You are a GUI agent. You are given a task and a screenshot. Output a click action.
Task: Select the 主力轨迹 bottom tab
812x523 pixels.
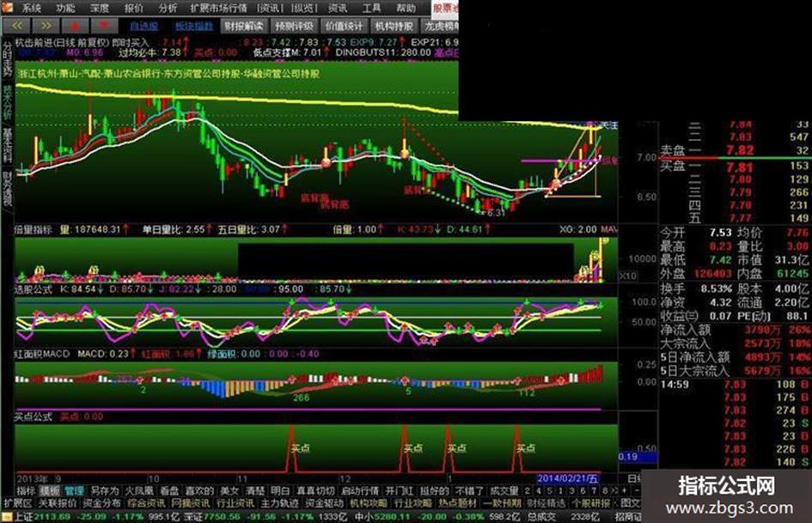279,502
